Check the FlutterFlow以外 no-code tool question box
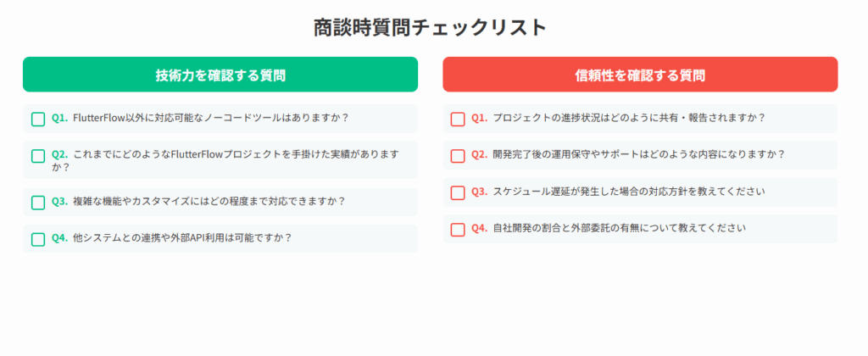Screen dimensions: 868x356 coord(38,119)
